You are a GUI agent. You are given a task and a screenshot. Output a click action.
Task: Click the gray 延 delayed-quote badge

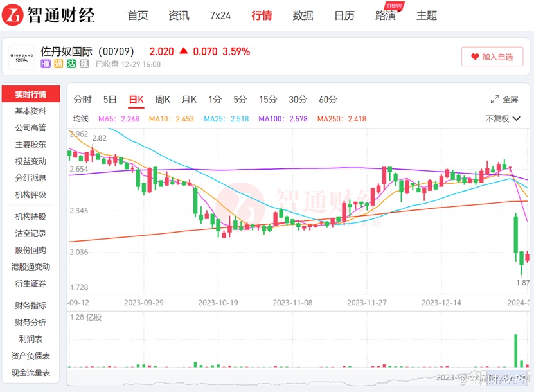[84, 64]
